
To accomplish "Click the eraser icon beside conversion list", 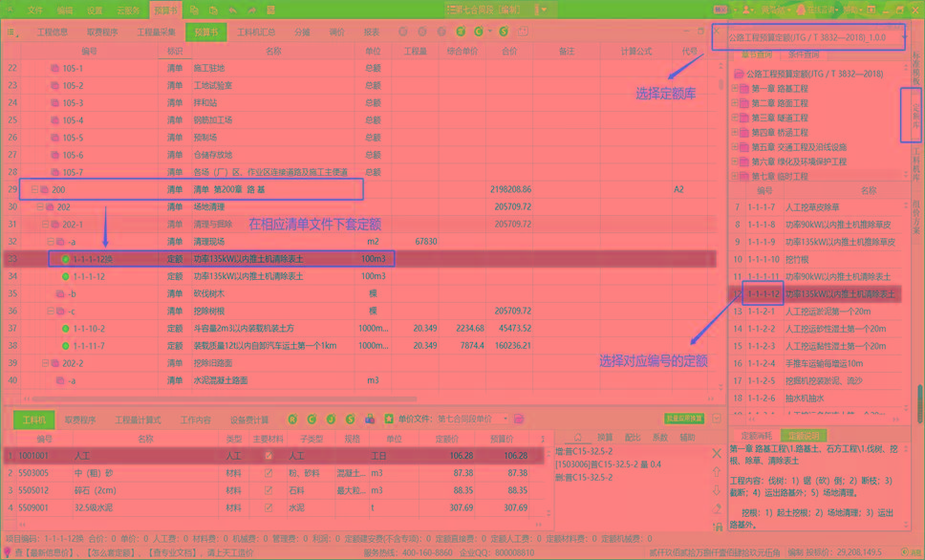I will pos(717,508).
